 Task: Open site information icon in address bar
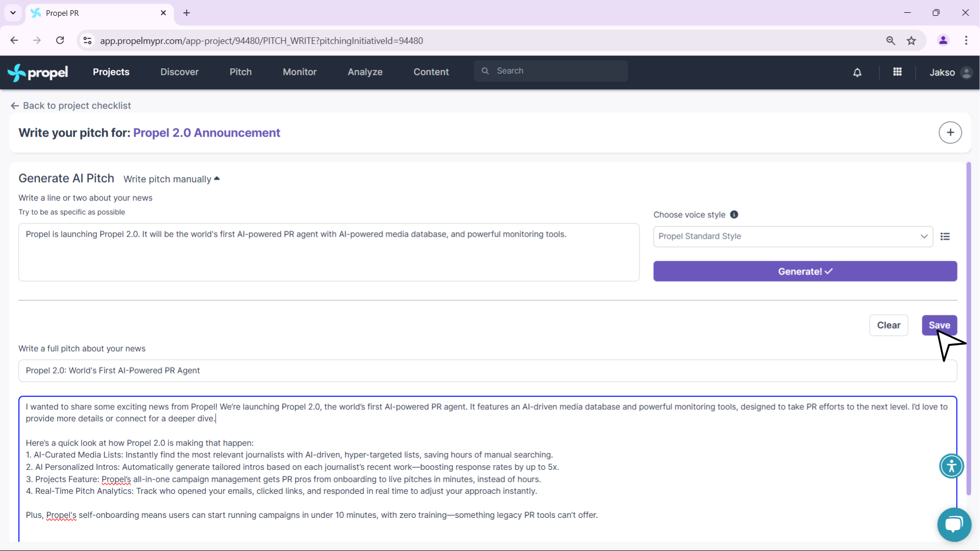tap(88, 40)
